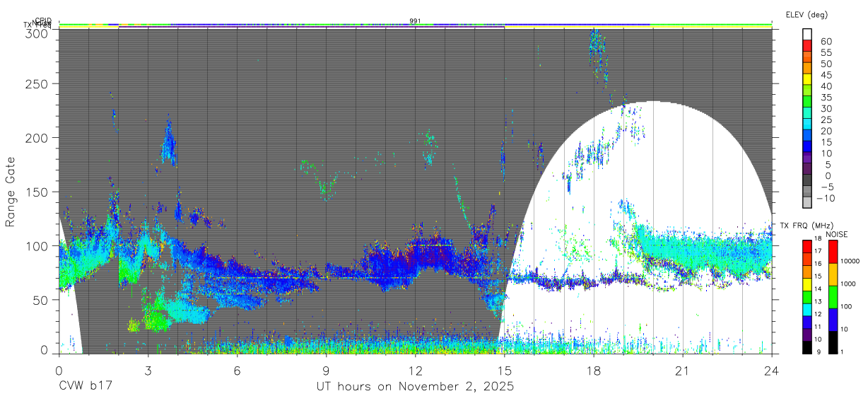This screenshot has height=401, width=868.
Task: Click x-axis tick label '18' under the plot
Action: tap(594, 370)
